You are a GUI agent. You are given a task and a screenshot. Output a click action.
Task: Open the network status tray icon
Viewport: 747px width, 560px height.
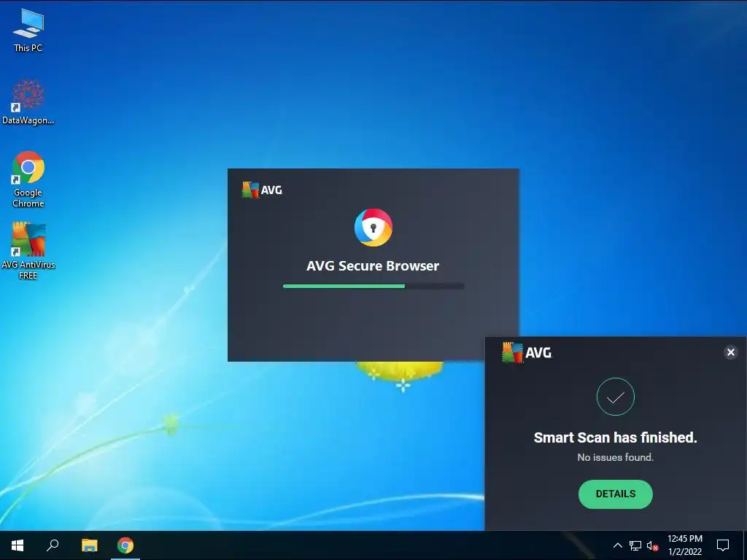(x=635, y=545)
